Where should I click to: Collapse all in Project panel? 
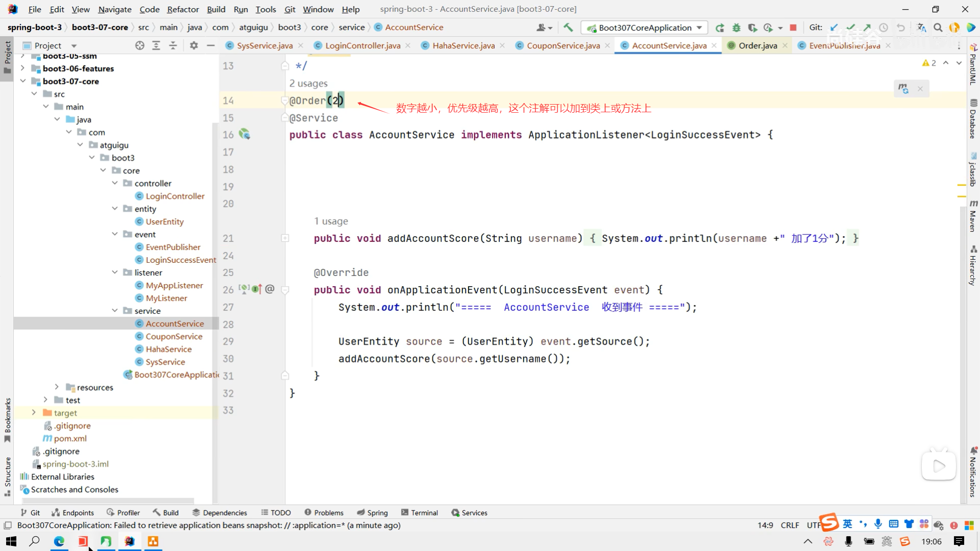click(173, 45)
